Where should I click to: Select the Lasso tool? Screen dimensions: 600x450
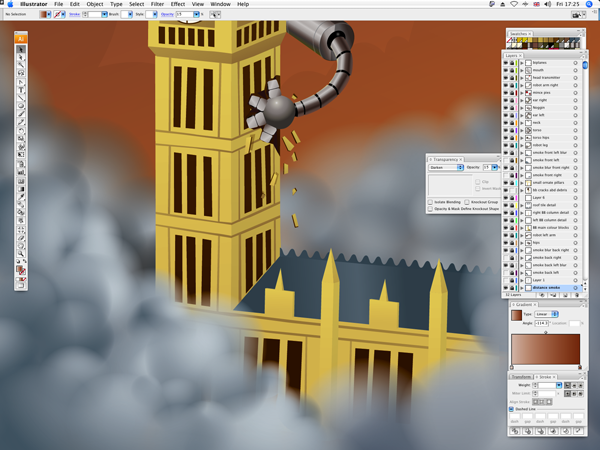(21, 73)
